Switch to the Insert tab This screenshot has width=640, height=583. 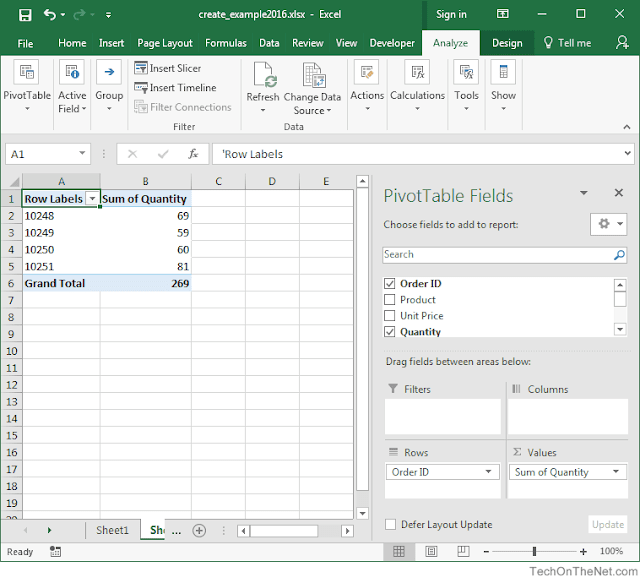click(x=111, y=43)
